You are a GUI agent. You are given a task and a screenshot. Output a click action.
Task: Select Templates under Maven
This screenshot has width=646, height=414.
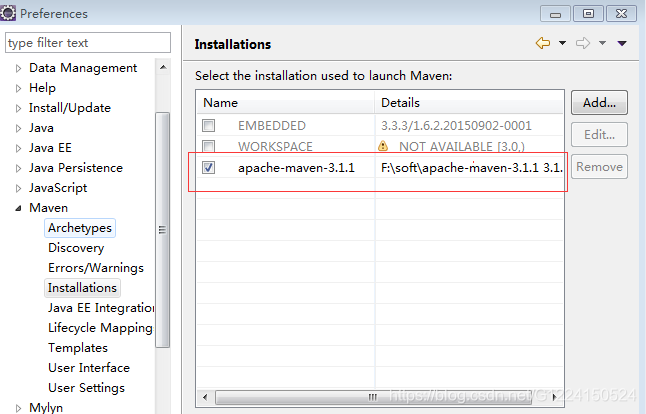78,348
